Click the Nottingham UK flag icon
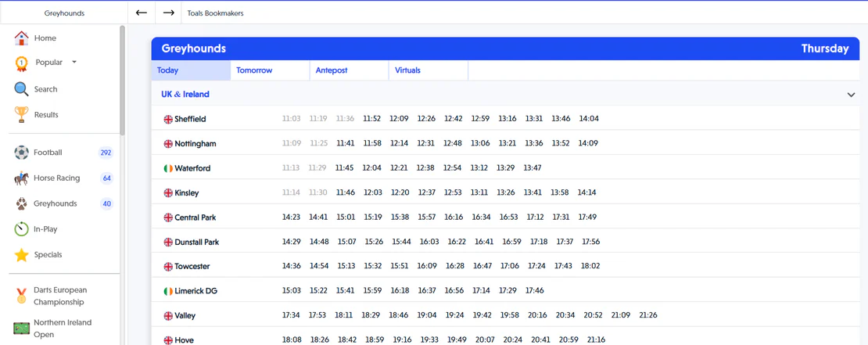Image resolution: width=868 pixels, height=345 pixels. coord(168,144)
